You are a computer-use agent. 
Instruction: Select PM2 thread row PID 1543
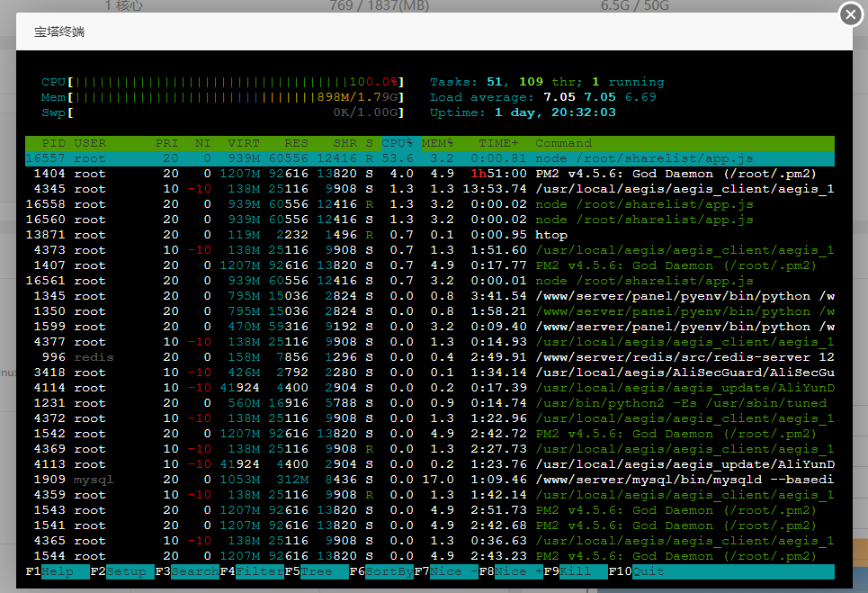pos(430,510)
